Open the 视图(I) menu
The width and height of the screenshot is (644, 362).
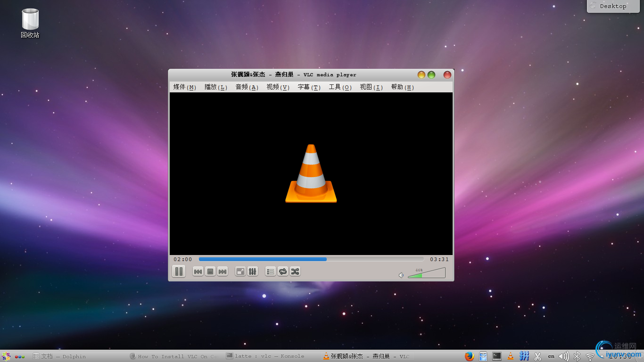[372, 87]
